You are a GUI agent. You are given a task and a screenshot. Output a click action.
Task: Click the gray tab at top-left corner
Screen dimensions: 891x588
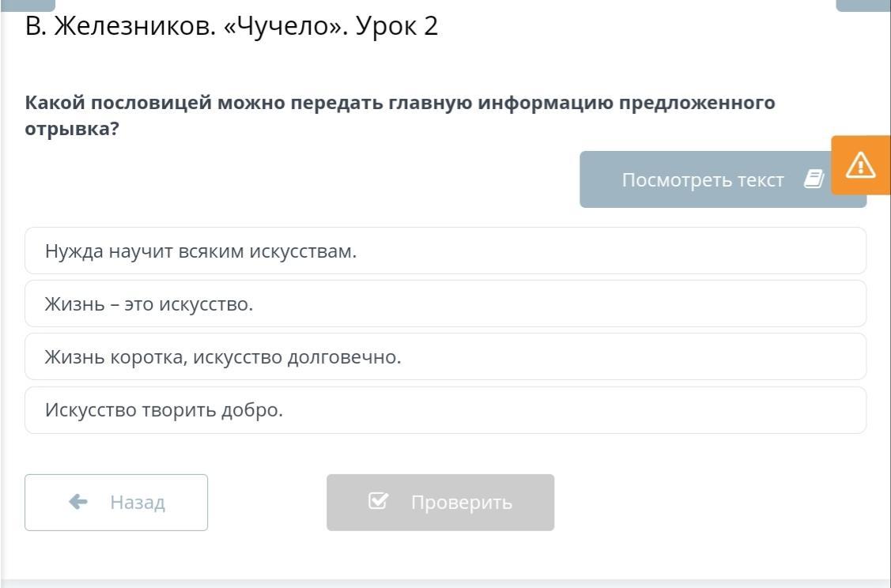click(28, 4)
